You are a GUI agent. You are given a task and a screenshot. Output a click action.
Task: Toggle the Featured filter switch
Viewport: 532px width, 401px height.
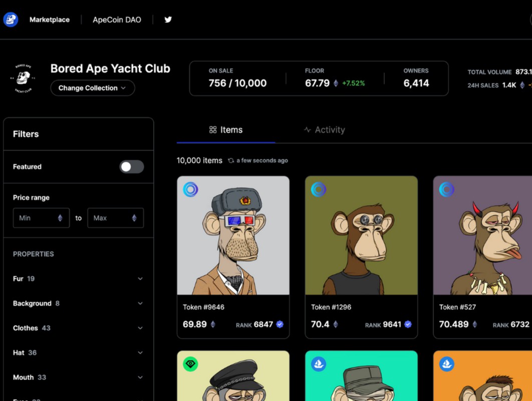[131, 166]
